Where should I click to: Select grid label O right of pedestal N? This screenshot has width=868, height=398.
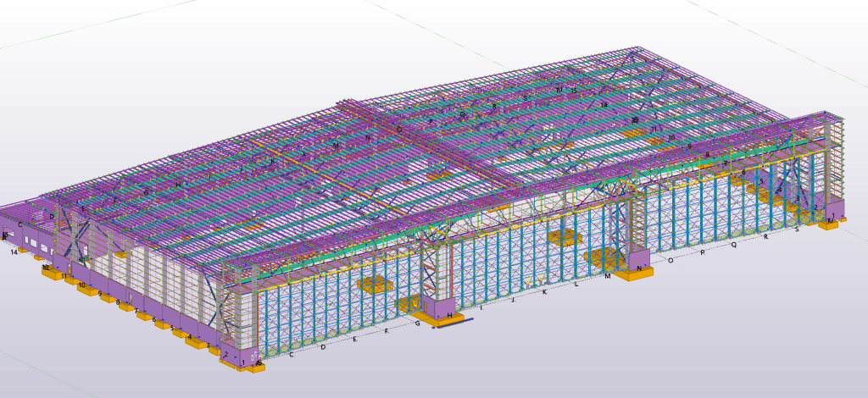pos(670,260)
